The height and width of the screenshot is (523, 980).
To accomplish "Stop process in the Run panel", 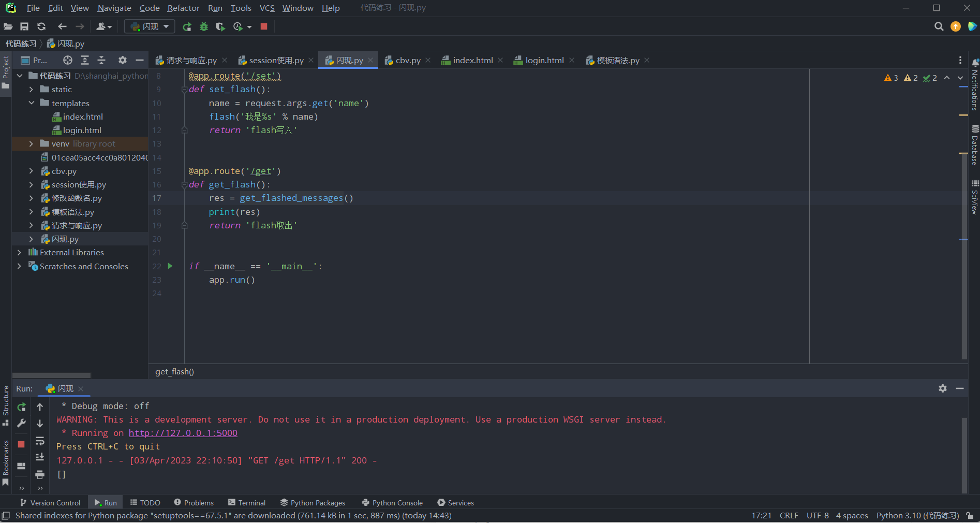I will (x=21, y=444).
